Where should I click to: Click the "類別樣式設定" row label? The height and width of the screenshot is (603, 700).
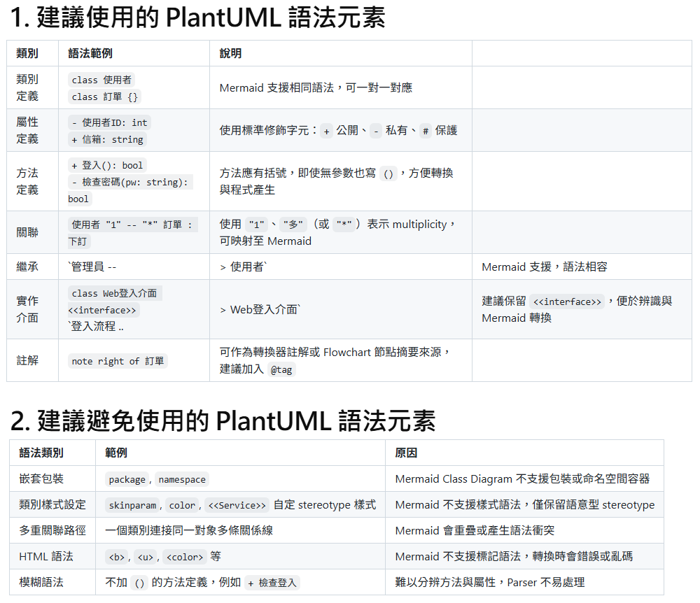pyautogui.click(x=52, y=505)
